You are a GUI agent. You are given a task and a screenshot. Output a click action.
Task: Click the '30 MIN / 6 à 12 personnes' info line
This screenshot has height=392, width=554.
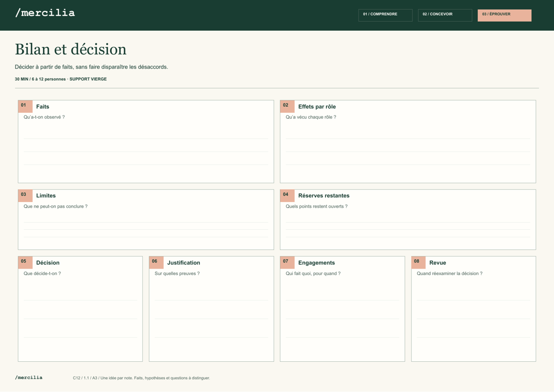61,79
